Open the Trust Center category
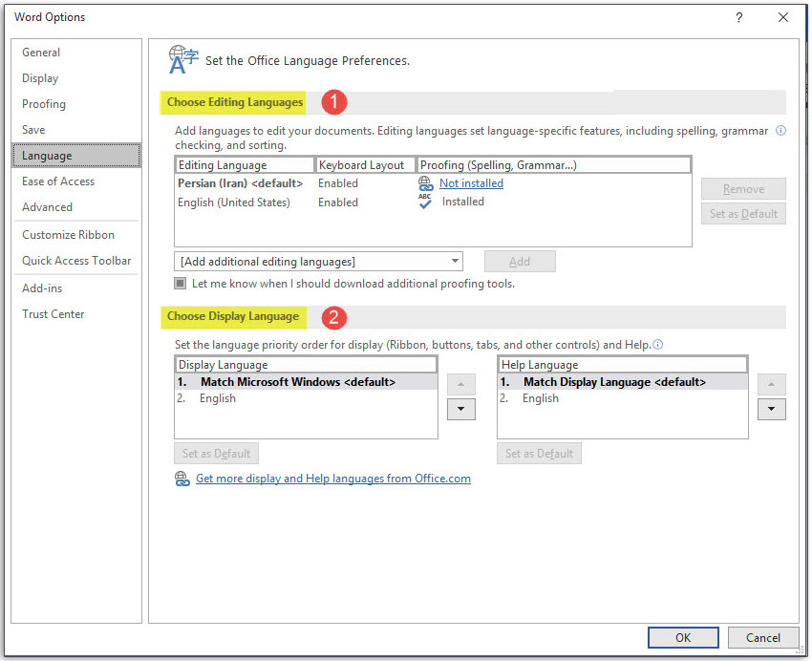Screen dimensions: 812x661 (76, 314)
